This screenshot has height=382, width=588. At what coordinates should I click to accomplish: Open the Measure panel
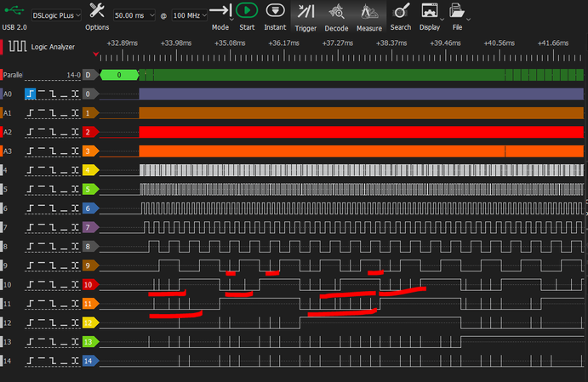point(369,11)
